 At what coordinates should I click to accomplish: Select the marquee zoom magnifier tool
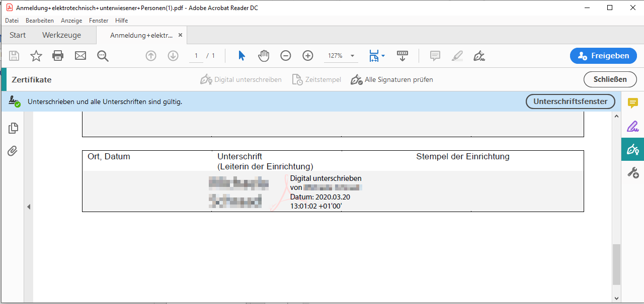click(103, 56)
